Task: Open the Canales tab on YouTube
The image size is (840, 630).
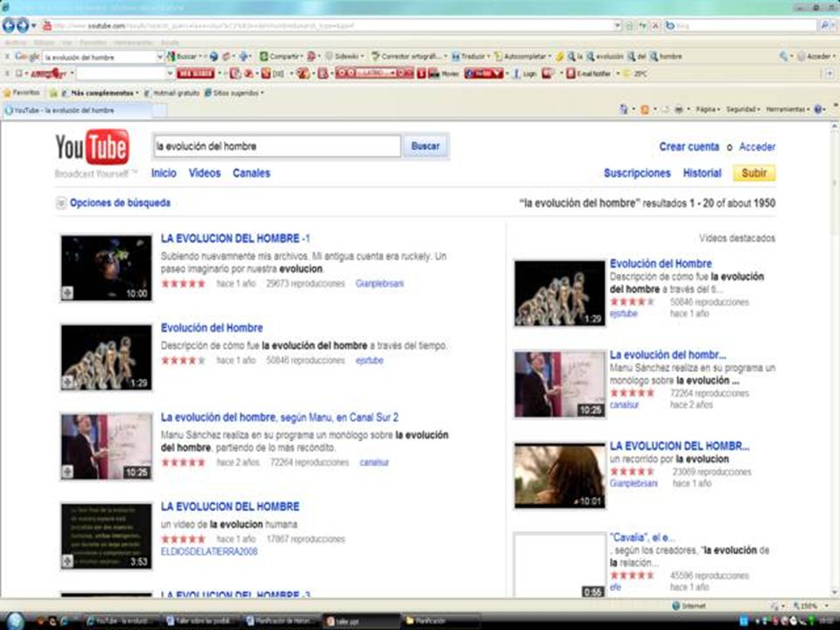Action: coord(251,173)
